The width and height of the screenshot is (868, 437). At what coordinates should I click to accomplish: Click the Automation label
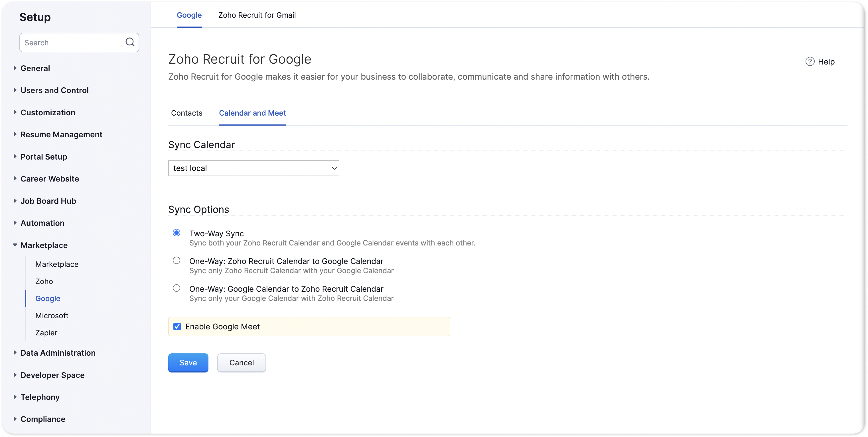point(42,223)
